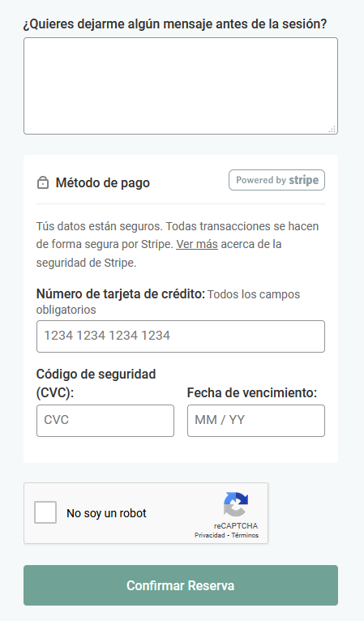The width and height of the screenshot is (364, 621).
Task: Open the Powered by Stripe badge
Action: (277, 180)
